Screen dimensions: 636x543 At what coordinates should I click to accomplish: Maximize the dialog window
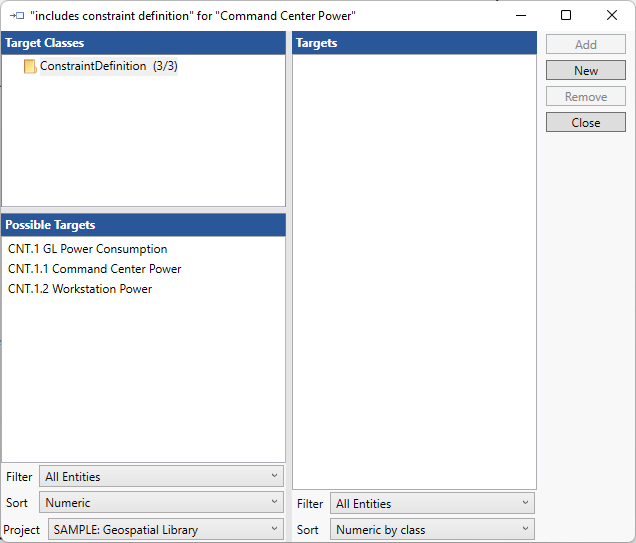point(566,15)
